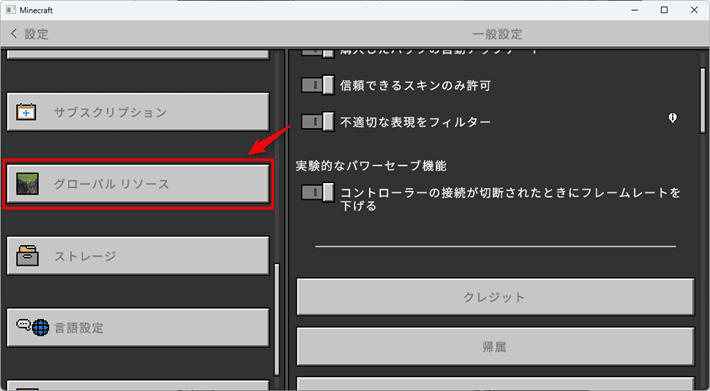The height and width of the screenshot is (391, 710).
Task: Click the 信頼できるスキンのみ許可 label
Action: click(x=415, y=86)
